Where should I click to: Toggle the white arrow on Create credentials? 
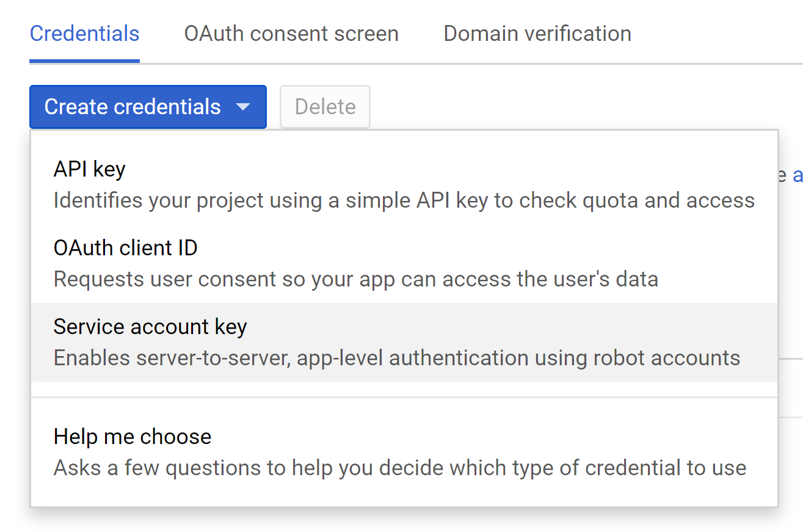[x=243, y=107]
